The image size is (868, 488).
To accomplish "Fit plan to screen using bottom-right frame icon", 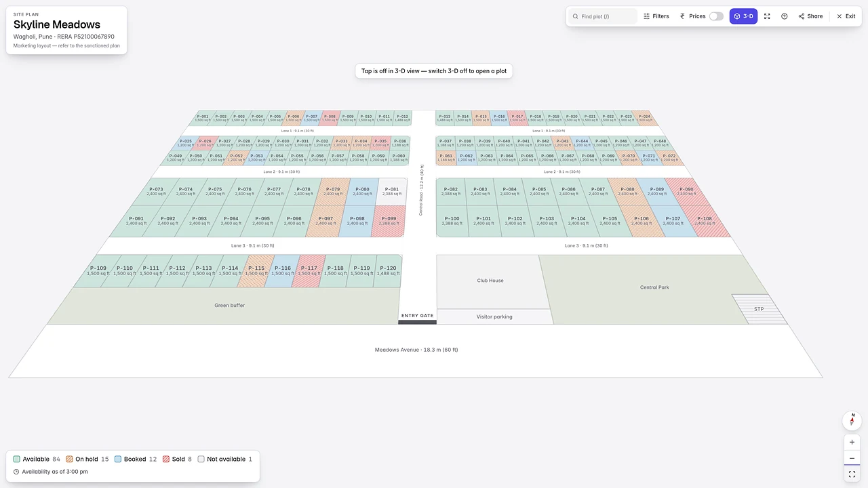I will click(852, 474).
